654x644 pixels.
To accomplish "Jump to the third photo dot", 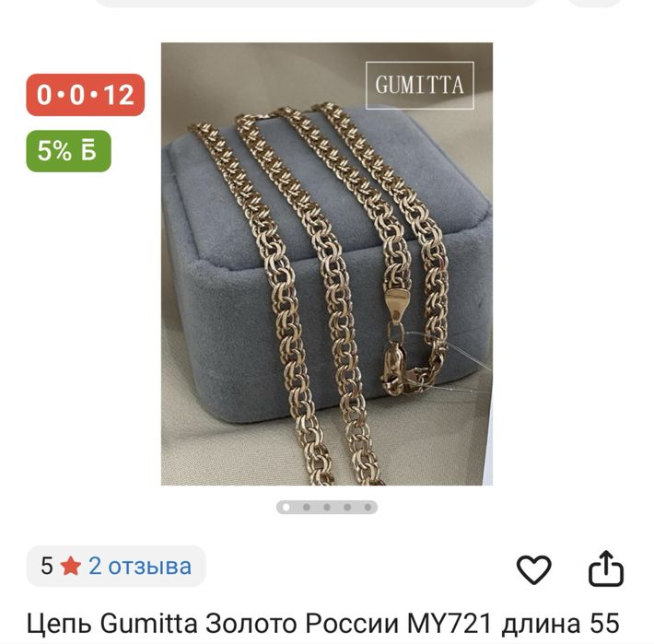I will 327,508.
